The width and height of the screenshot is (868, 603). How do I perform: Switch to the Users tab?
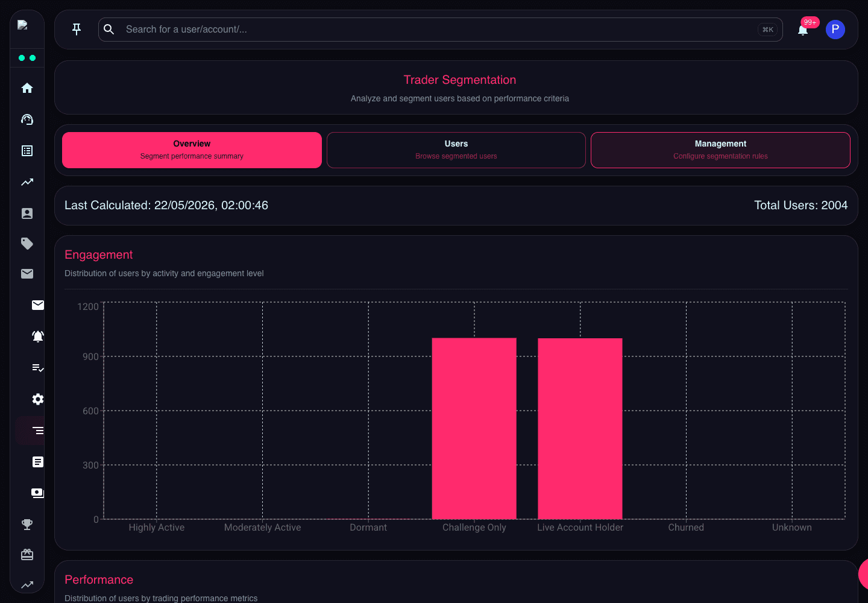tap(456, 150)
